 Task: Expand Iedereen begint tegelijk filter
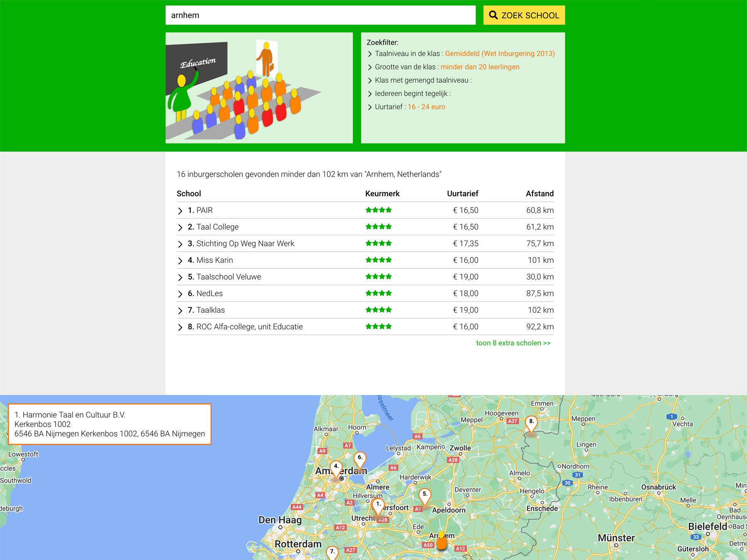pyautogui.click(x=370, y=94)
